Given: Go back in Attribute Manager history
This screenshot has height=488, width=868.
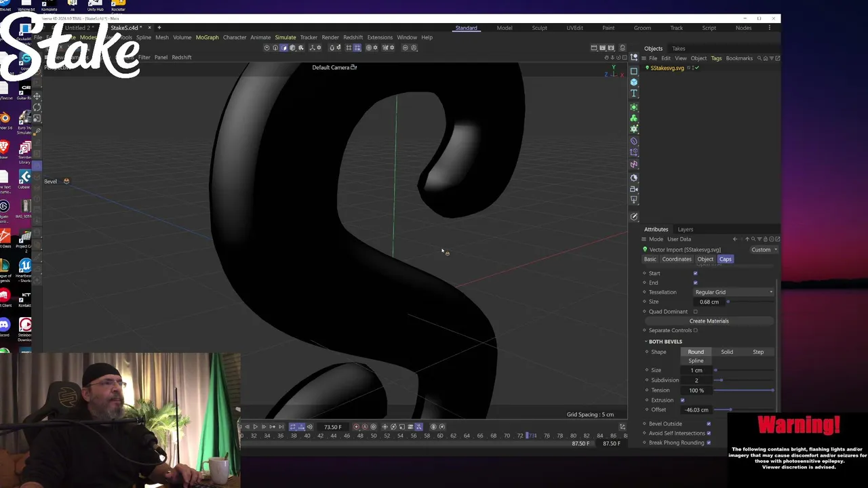Looking at the screenshot, I should pos(735,239).
